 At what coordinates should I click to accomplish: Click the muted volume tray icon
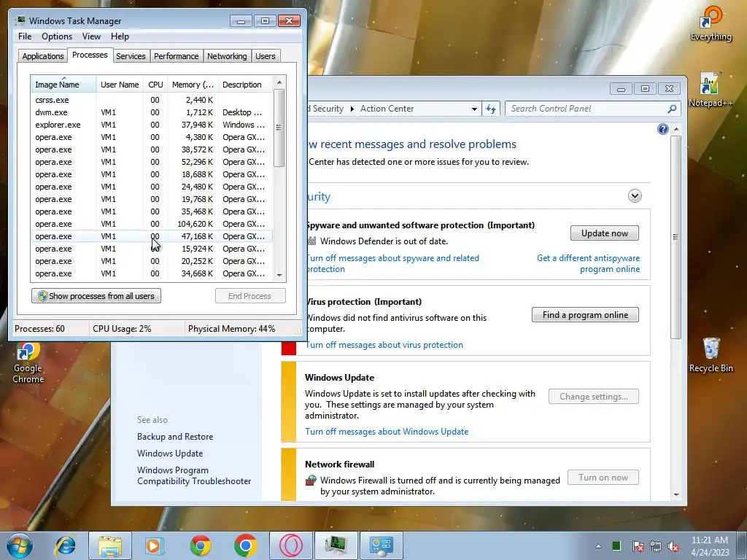point(673,546)
